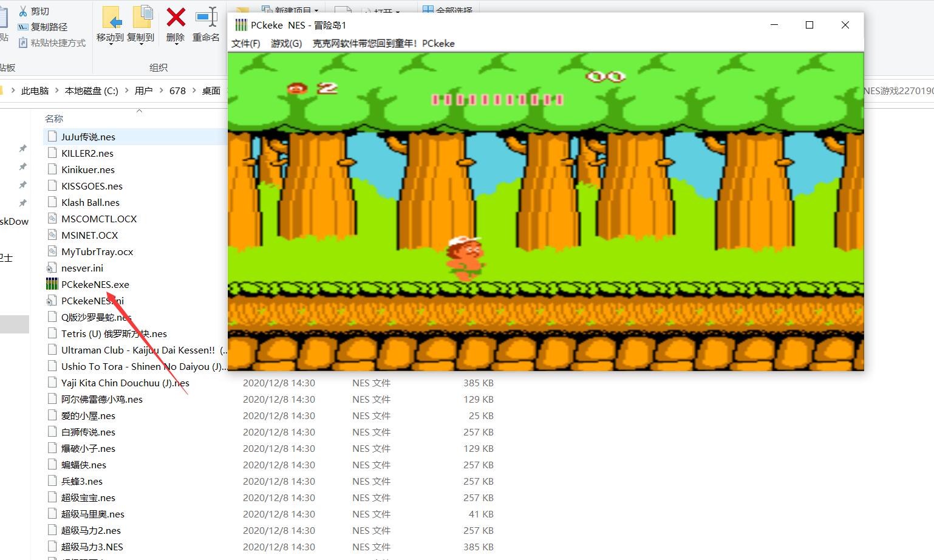Click the PCkeke NES window title icon
Screen dimensions: 934x560
pos(241,25)
